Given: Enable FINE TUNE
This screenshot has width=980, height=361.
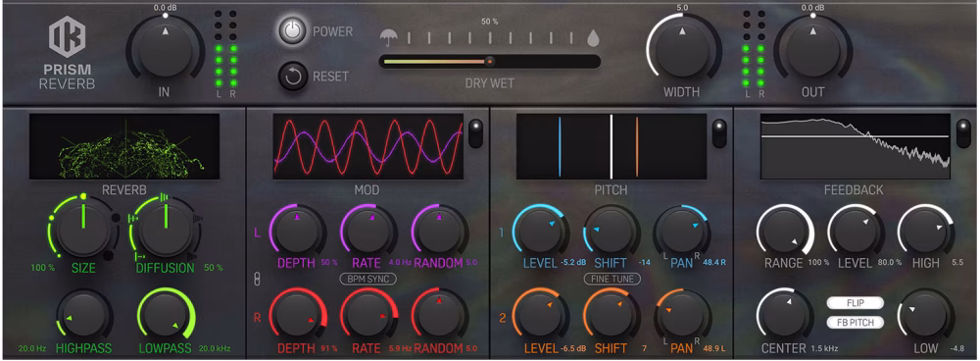Looking at the screenshot, I should pyautogui.click(x=612, y=279).
